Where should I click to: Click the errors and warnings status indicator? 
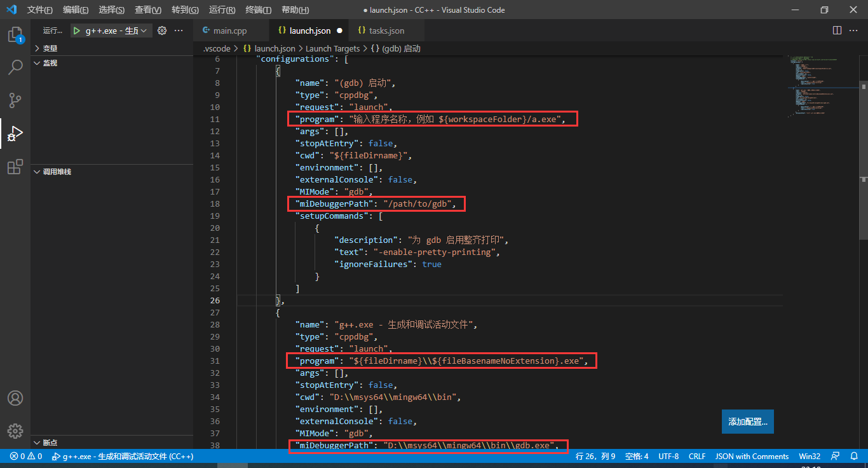[26, 457]
